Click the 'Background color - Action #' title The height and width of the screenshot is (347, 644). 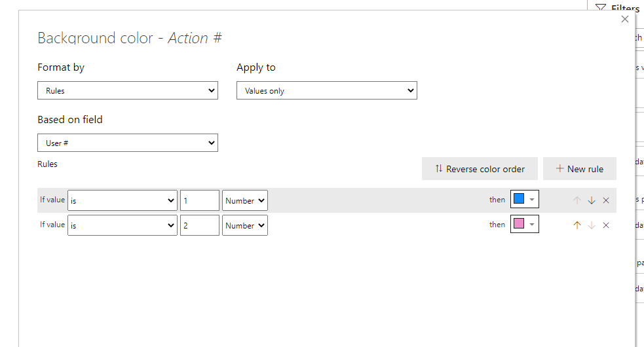click(x=130, y=38)
